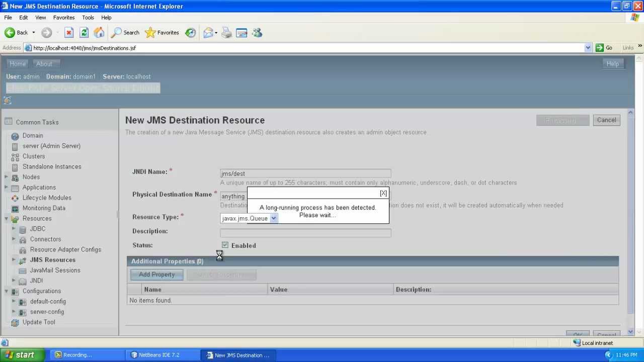
Task: Select JavaMail Sessions tree item
Action: (55, 270)
